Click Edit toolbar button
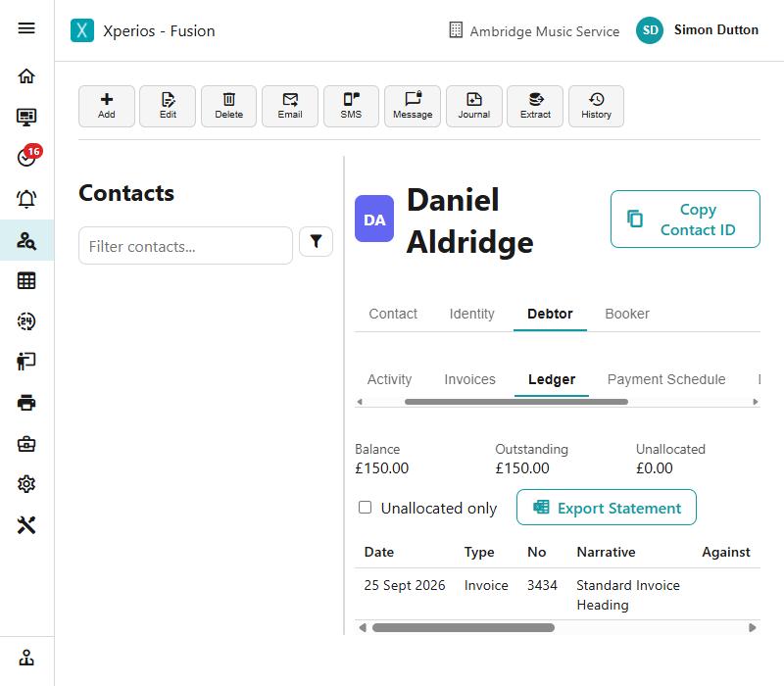Screen dimensions: 784x686 click(168, 106)
